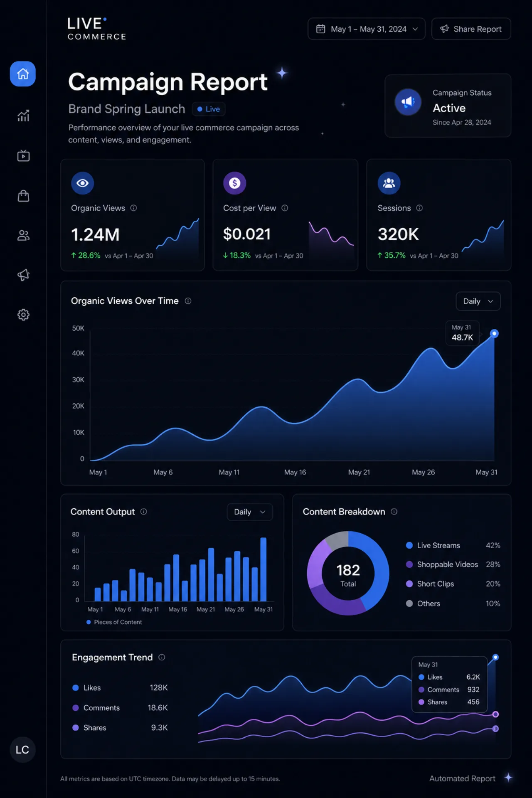532x798 pixels.
Task: Click the 320K sessions value
Action: point(398,234)
